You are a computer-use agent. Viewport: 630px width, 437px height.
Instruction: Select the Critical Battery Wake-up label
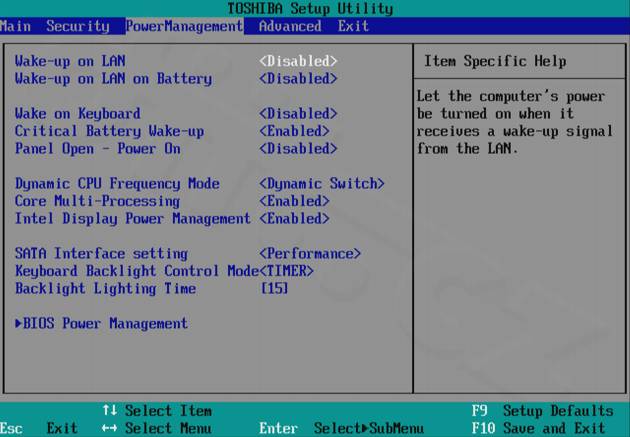(109, 131)
